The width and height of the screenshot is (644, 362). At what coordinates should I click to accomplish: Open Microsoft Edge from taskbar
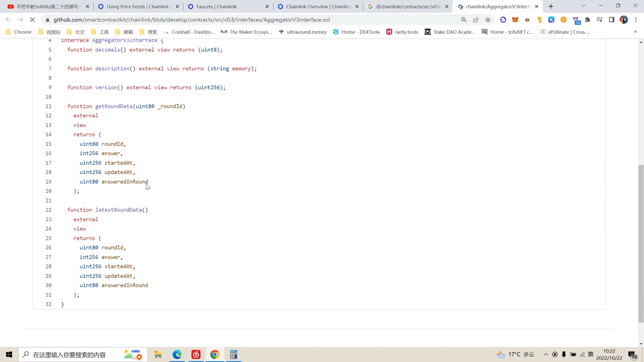point(177,354)
